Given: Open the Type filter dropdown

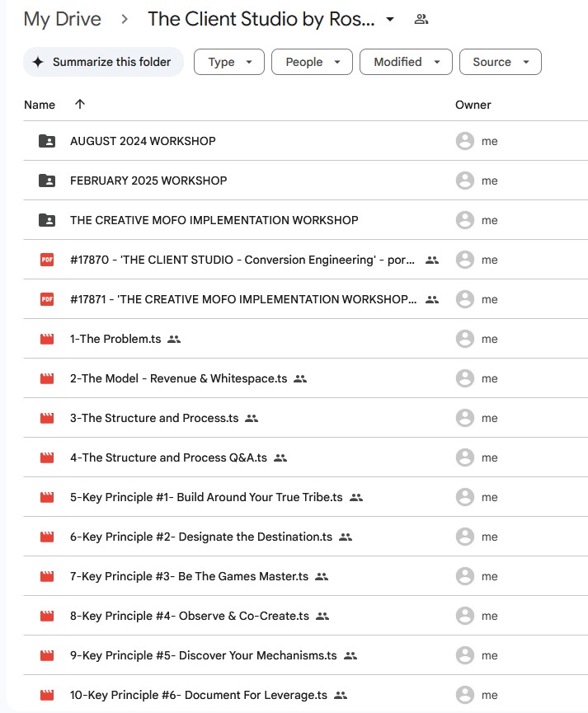Looking at the screenshot, I should [228, 62].
